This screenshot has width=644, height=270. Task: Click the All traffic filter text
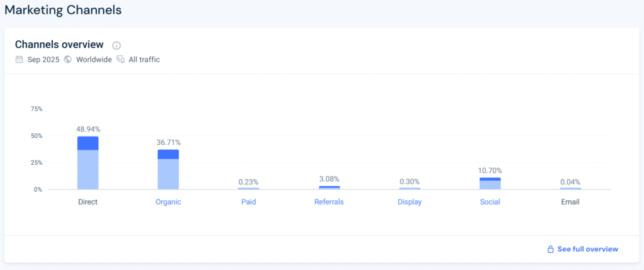click(x=144, y=60)
